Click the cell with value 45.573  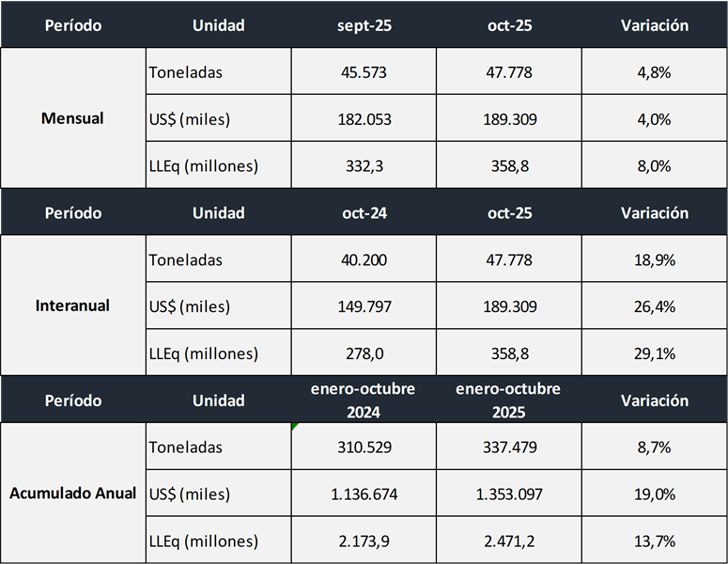click(x=364, y=72)
